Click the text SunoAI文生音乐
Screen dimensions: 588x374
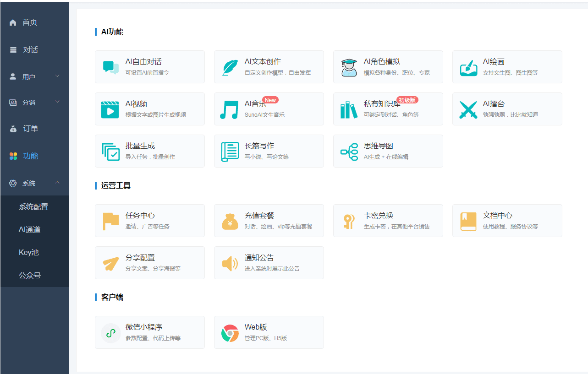click(264, 115)
